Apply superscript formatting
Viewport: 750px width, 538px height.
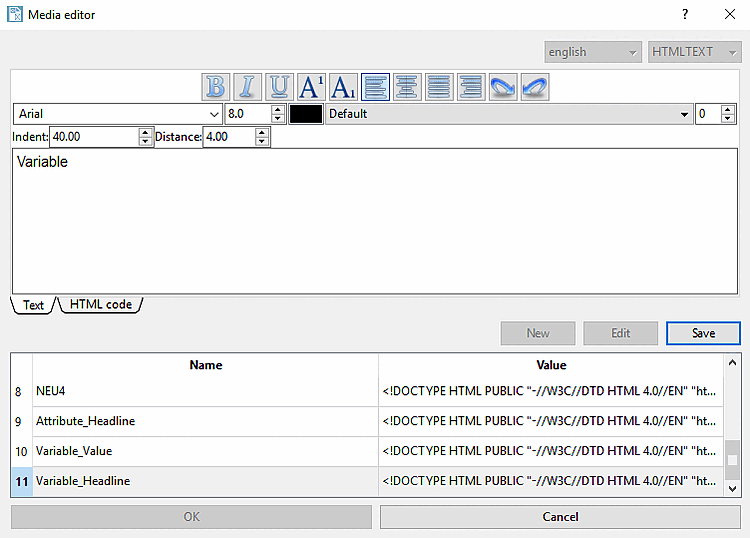(x=311, y=87)
